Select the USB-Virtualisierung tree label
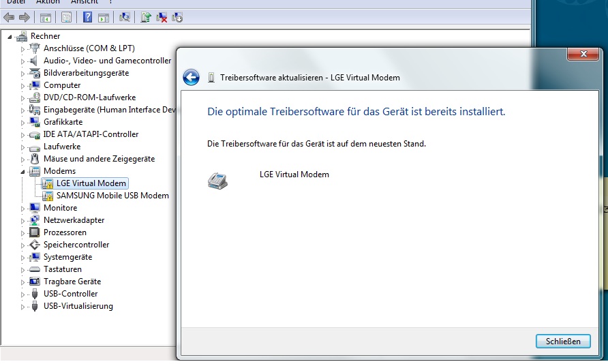The image size is (608, 364). point(78,306)
